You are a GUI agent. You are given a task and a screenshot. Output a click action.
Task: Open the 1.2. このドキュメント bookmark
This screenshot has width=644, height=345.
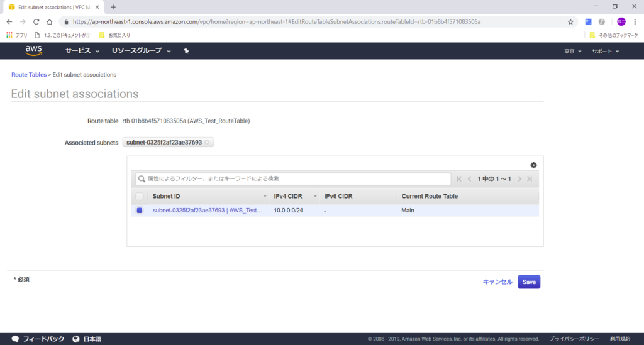tap(62, 35)
